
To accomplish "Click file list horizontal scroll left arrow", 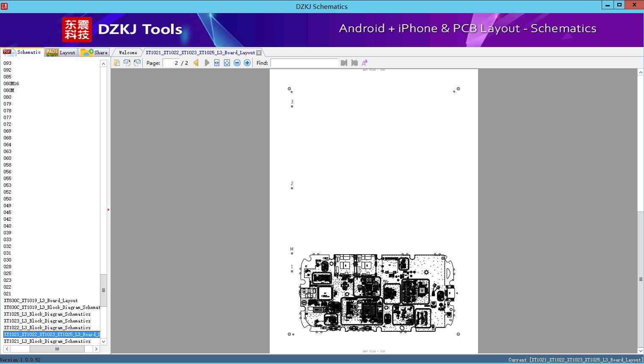I will pyautogui.click(x=7, y=349).
